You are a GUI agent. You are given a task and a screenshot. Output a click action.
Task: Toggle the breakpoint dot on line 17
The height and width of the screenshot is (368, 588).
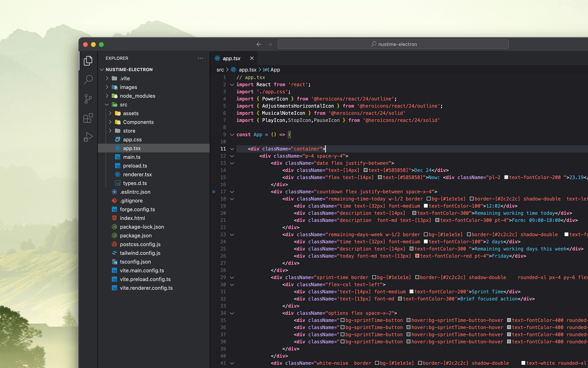214,192
